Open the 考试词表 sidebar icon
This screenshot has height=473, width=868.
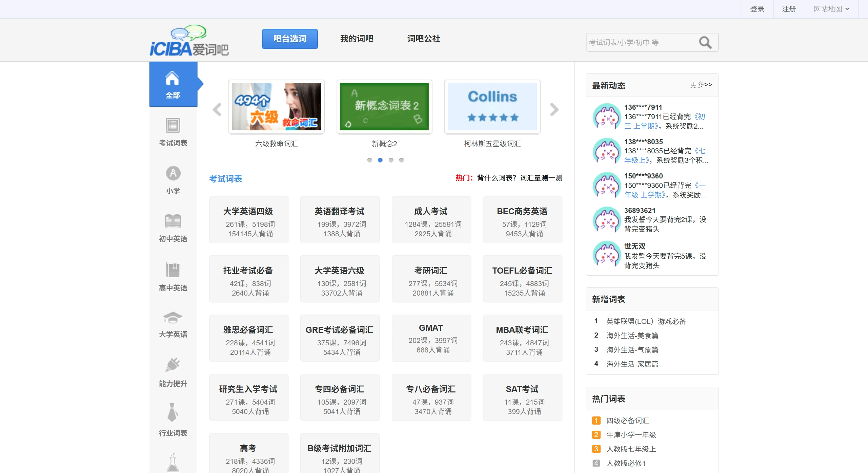pos(173,126)
